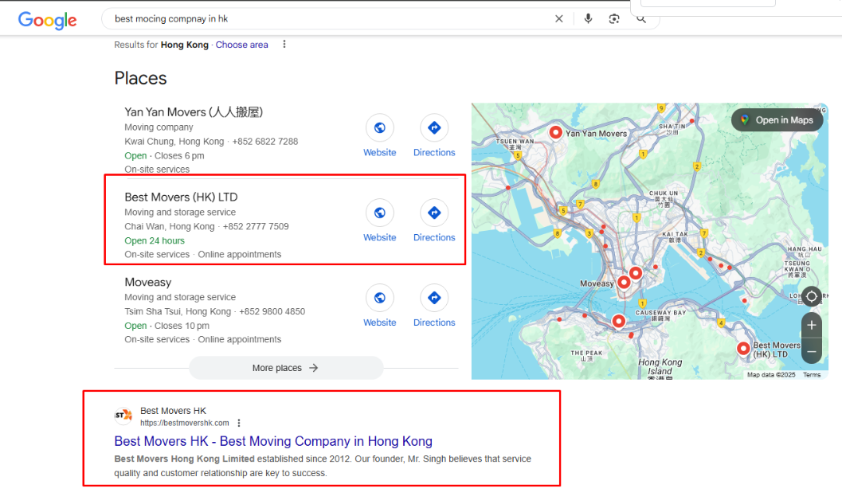
Task: Clear the search query with X icon
Action: click(x=559, y=19)
